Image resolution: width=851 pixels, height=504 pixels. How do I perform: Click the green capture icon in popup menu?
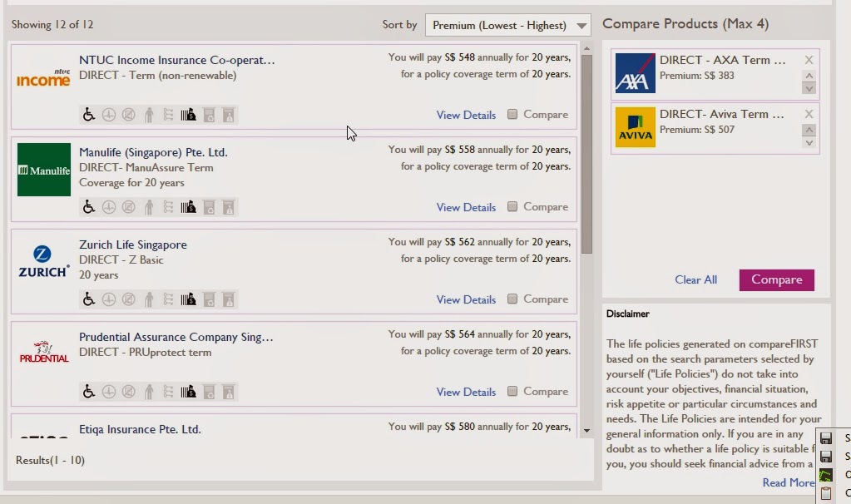(825, 475)
